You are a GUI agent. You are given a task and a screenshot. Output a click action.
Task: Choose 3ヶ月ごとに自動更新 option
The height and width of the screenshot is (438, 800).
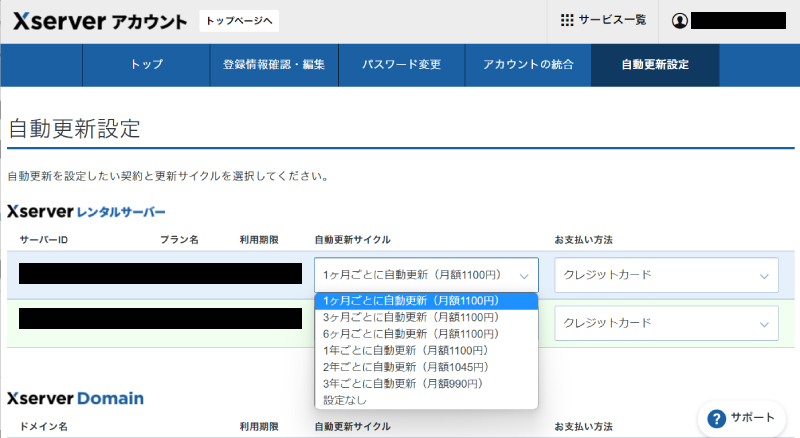[x=411, y=317]
